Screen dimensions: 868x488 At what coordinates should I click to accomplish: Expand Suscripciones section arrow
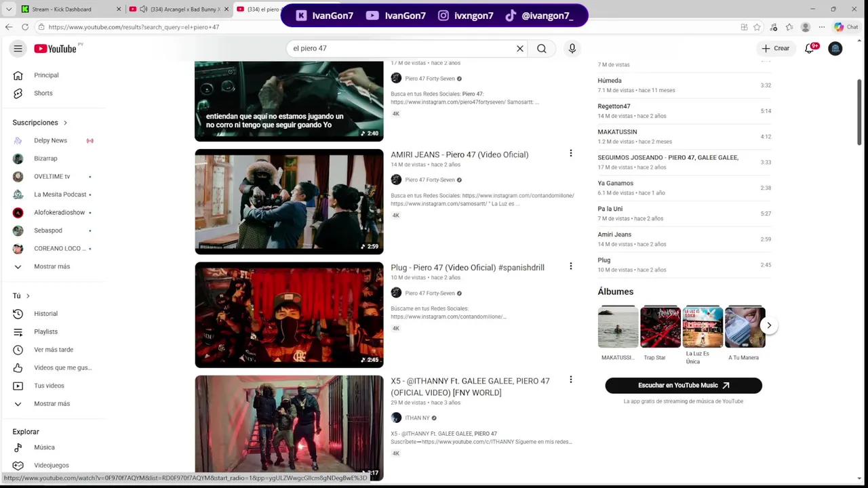(x=65, y=123)
